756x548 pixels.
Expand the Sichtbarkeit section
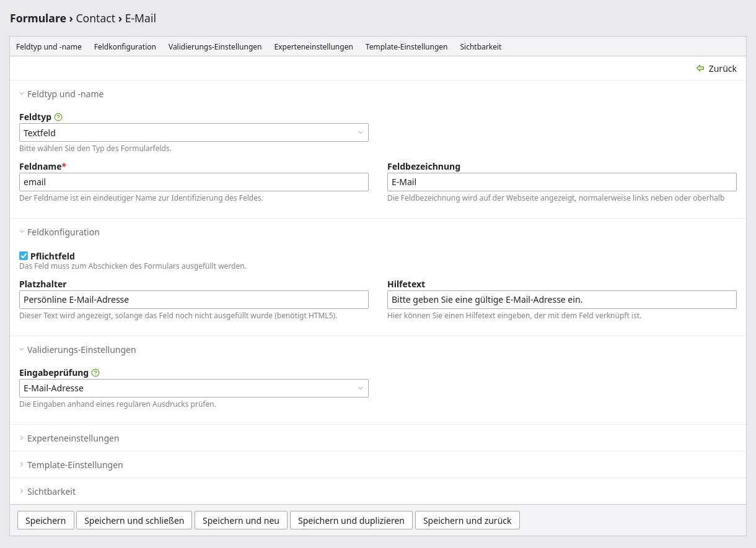point(47,492)
